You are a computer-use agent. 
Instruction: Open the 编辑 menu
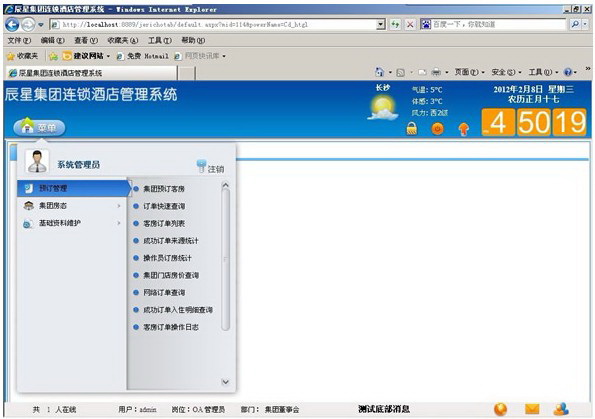pos(52,40)
